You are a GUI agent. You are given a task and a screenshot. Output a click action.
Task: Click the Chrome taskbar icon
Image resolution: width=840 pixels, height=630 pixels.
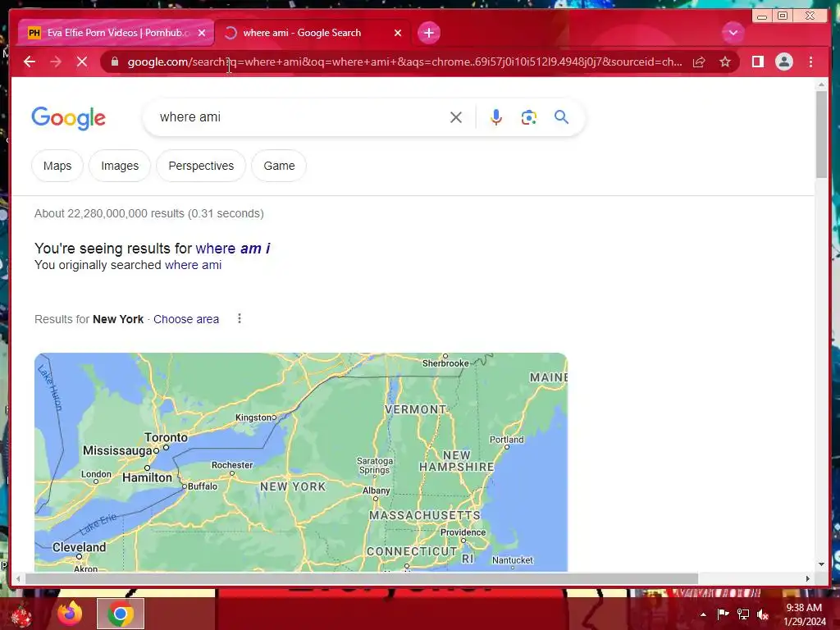pyautogui.click(x=121, y=614)
